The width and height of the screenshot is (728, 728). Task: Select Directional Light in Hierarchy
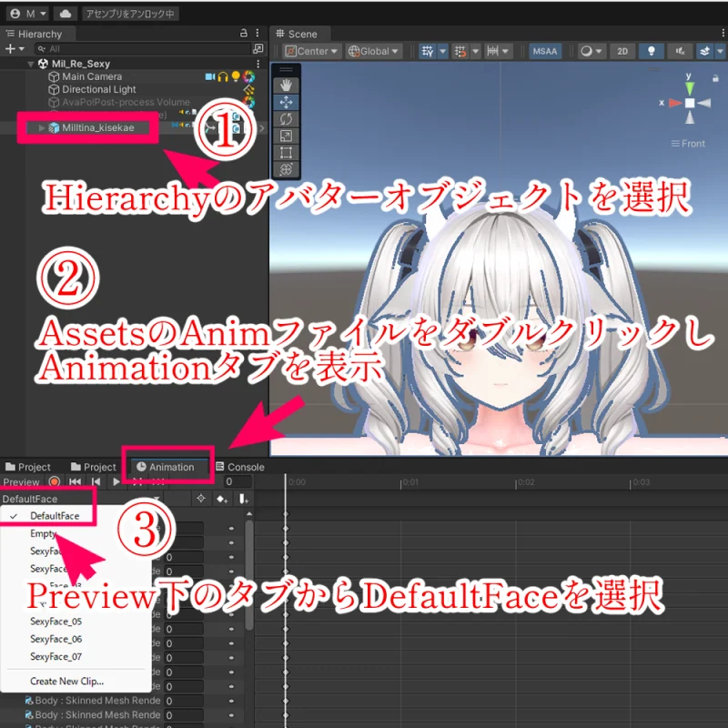point(99,89)
